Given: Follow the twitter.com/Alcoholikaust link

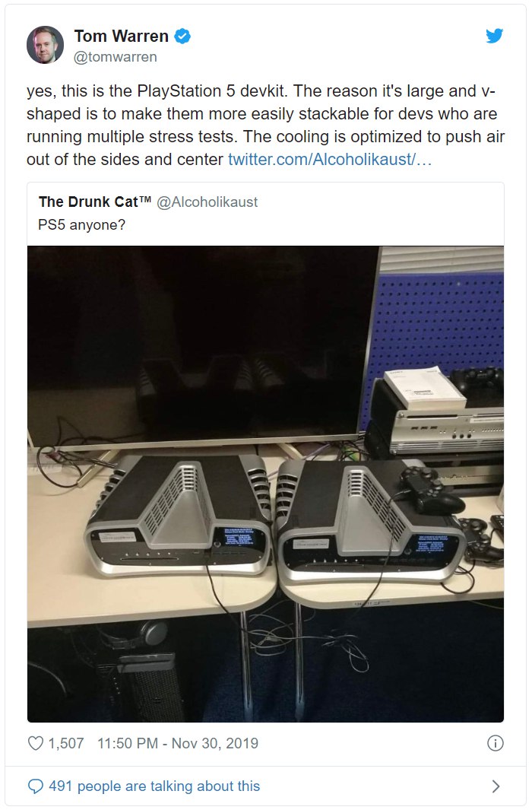Looking at the screenshot, I should point(330,159).
